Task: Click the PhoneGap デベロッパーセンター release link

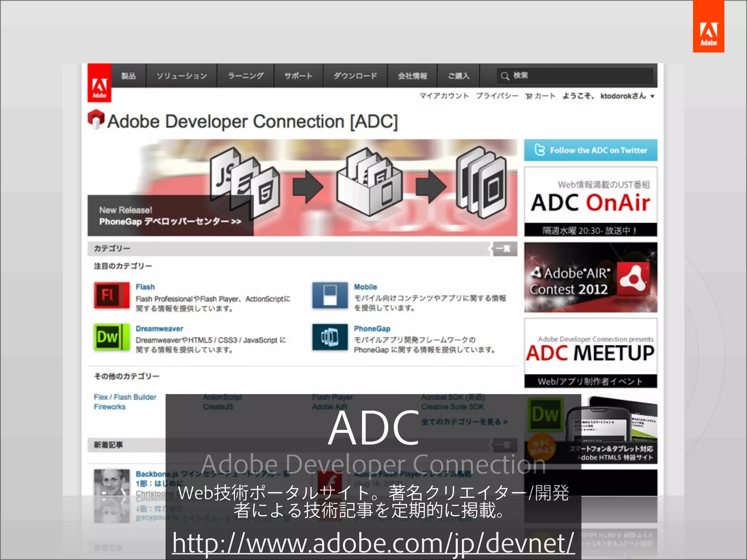Action: coord(170,221)
